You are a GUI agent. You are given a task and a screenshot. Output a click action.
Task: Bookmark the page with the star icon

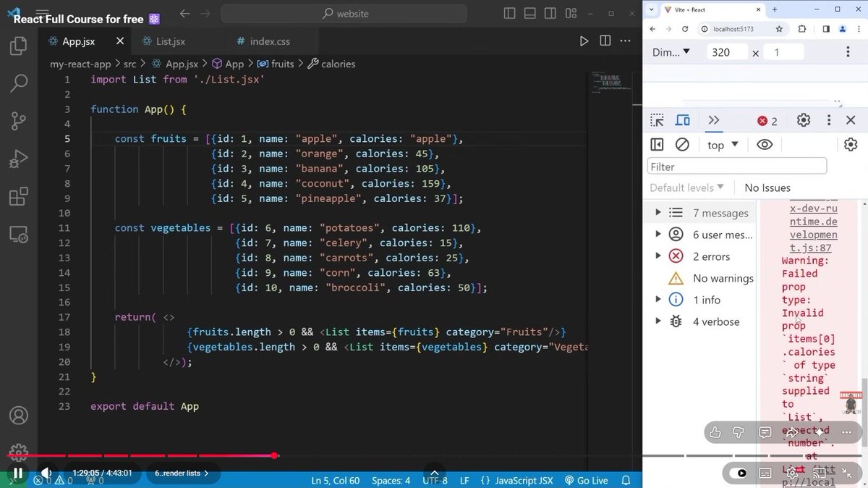point(779,29)
